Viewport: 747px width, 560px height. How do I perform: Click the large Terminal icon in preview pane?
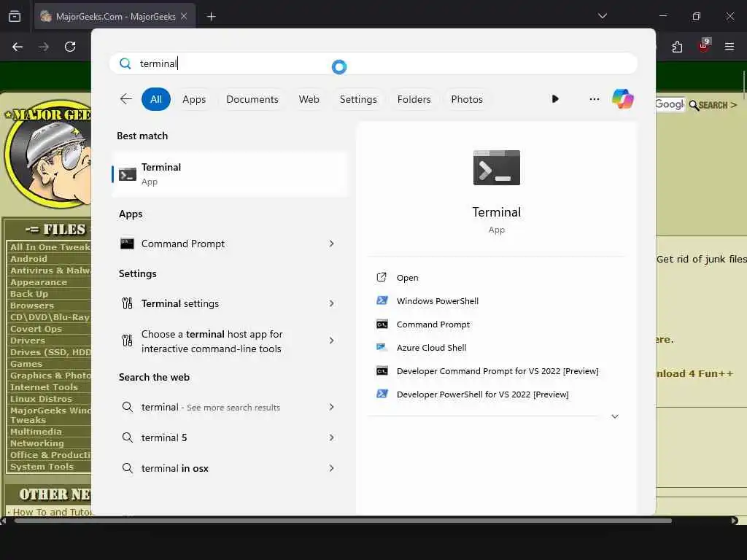click(496, 168)
